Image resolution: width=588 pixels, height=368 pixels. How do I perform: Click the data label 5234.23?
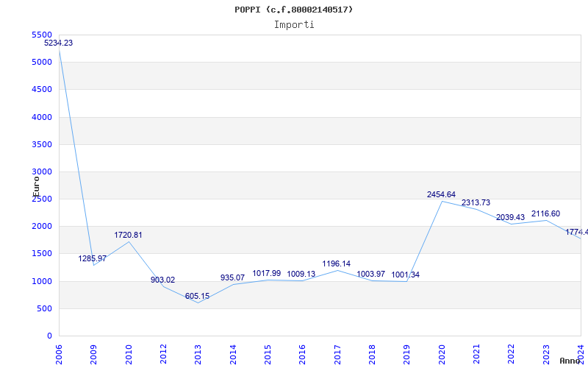59,43
